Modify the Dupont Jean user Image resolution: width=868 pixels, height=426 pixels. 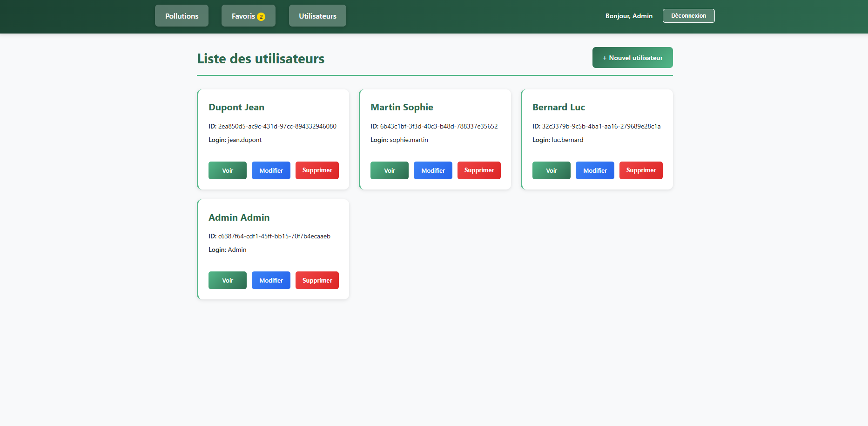tap(271, 170)
